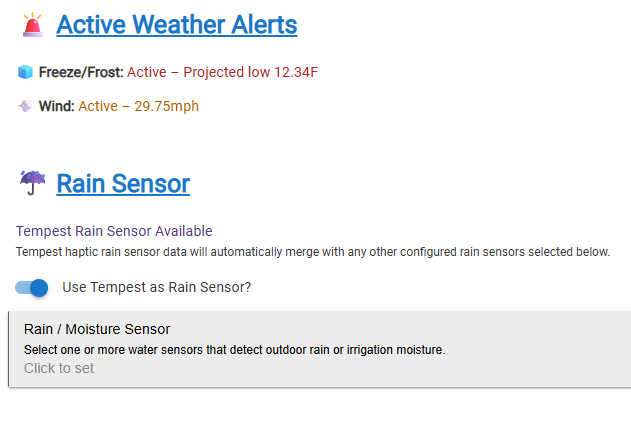Image resolution: width=631 pixels, height=429 pixels.
Task: Click the Tempest Rain Sensor Available text
Action: coord(114,231)
